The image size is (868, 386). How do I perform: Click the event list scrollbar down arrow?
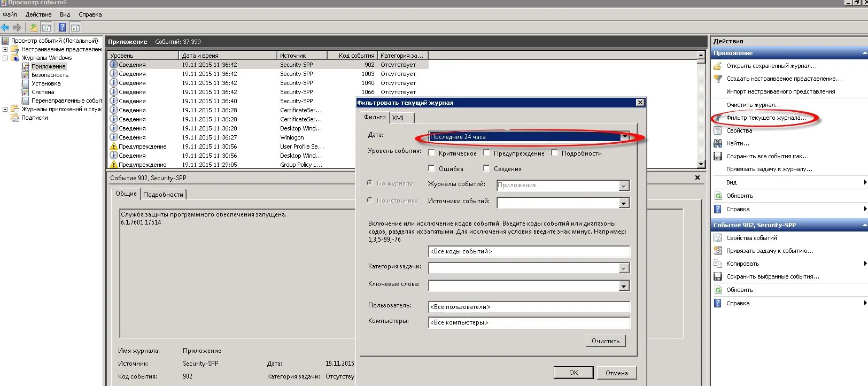(701, 164)
